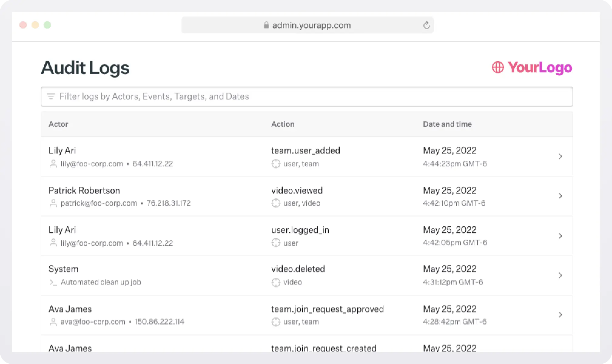The height and width of the screenshot is (364, 612).
Task: Click the lock icon in address bar
Action: coord(266,25)
